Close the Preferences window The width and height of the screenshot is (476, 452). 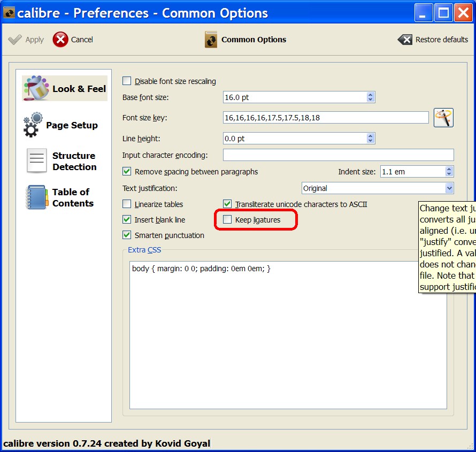pos(463,13)
